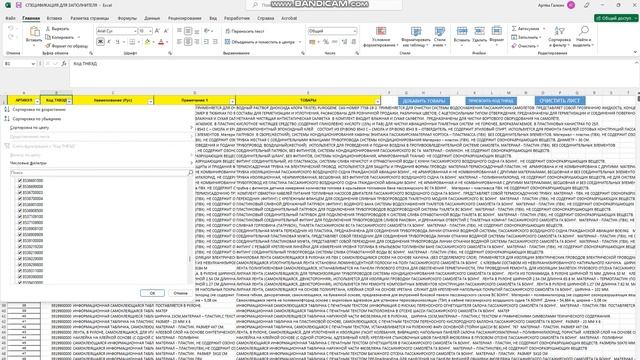Open Sort and Filter (Сортировка и фильтр)
Viewport: 640px width, 360px height.
point(559,37)
